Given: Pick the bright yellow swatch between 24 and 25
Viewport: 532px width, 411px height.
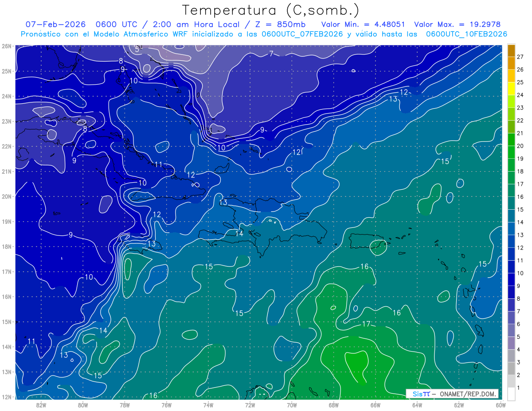Looking at the screenshot, I should [511, 88].
